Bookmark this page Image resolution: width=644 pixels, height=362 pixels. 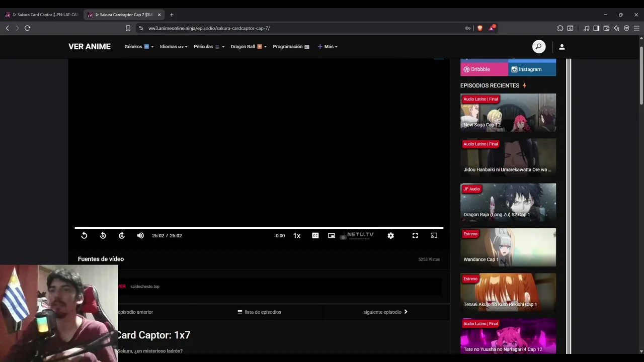128,28
